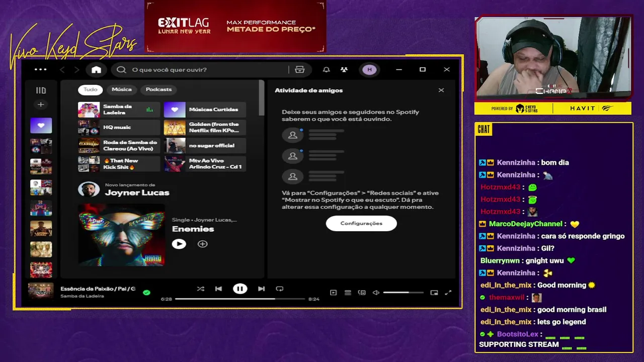644x362 pixels.
Task: Play the Enemies single
Action: (x=179, y=244)
